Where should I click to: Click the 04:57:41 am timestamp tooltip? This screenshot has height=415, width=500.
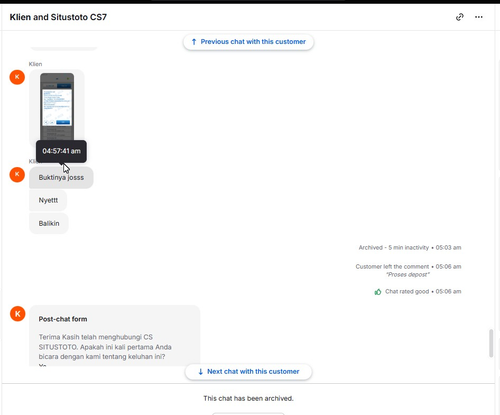pyautogui.click(x=61, y=151)
